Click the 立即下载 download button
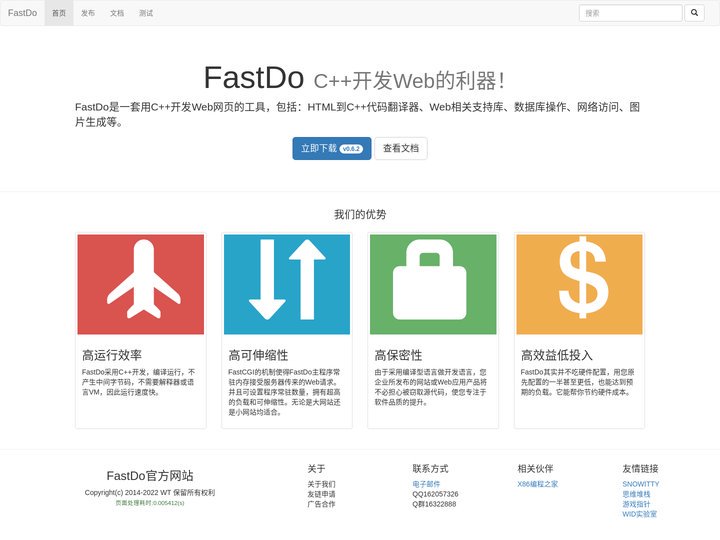720x540 pixels. tap(332, 148)
